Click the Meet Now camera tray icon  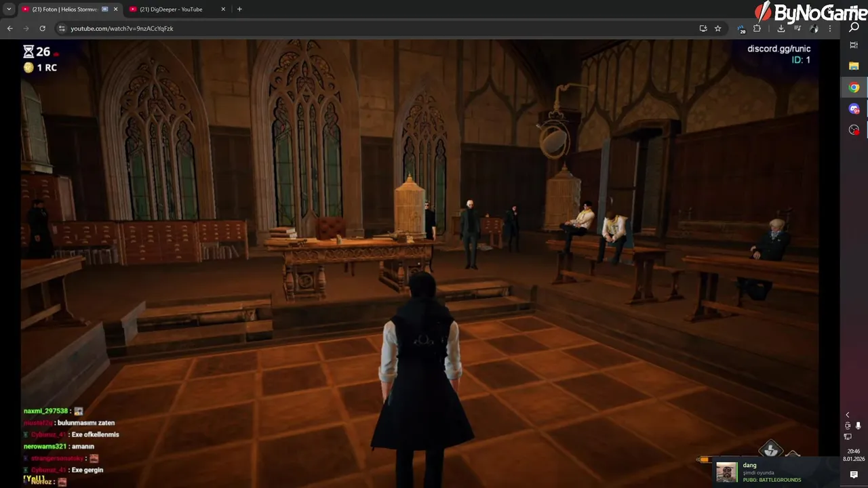[x=848, y=426]
